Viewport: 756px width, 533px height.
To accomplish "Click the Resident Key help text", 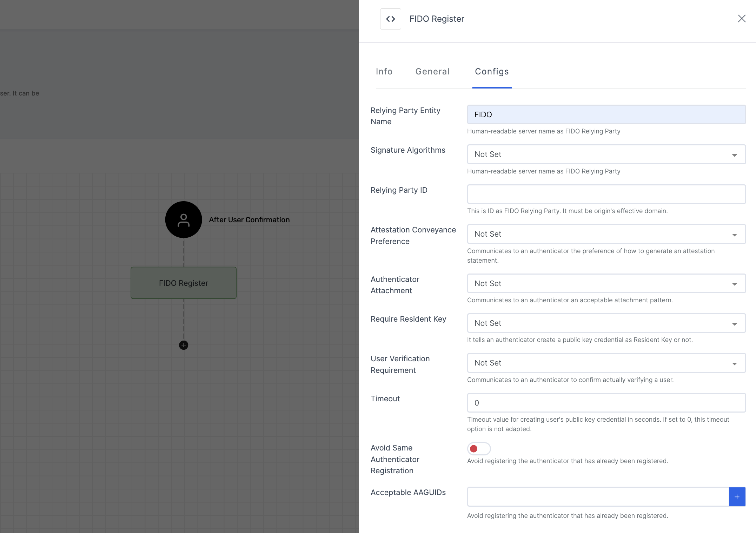I will pyautogui.click(x=580, y=340).
